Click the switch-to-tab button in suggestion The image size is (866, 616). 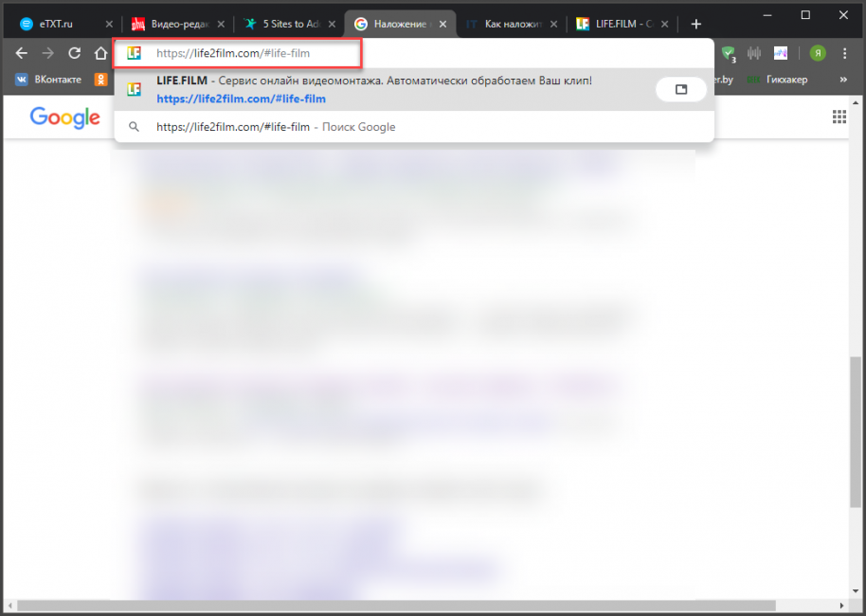(681, 89)
